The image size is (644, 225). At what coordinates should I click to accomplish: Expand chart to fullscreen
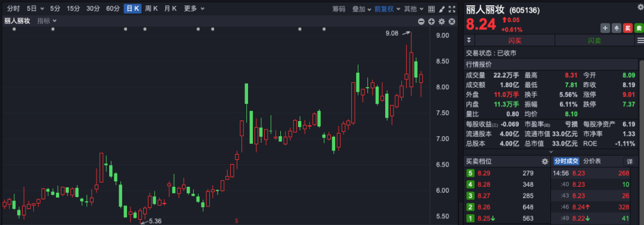point(452,8)
